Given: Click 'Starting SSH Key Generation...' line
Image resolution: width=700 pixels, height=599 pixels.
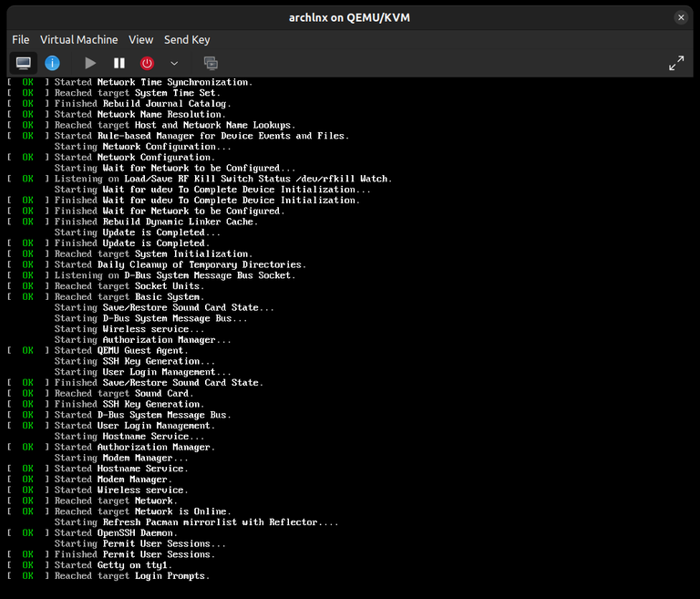Looking at the screenshot, I should point(135,361).
